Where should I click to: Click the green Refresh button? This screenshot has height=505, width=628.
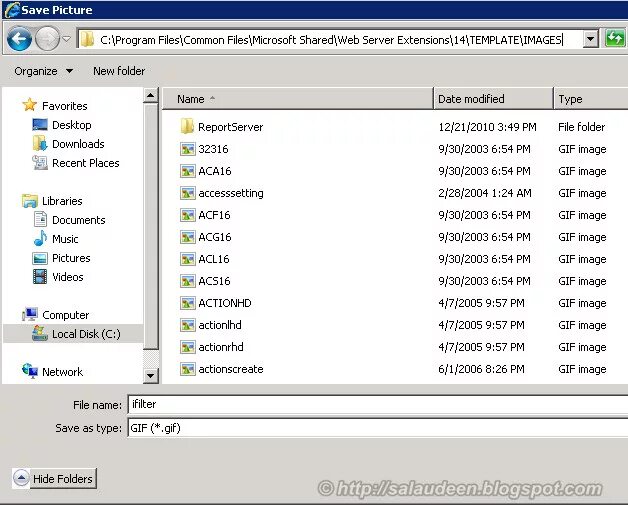pos(614,39)
